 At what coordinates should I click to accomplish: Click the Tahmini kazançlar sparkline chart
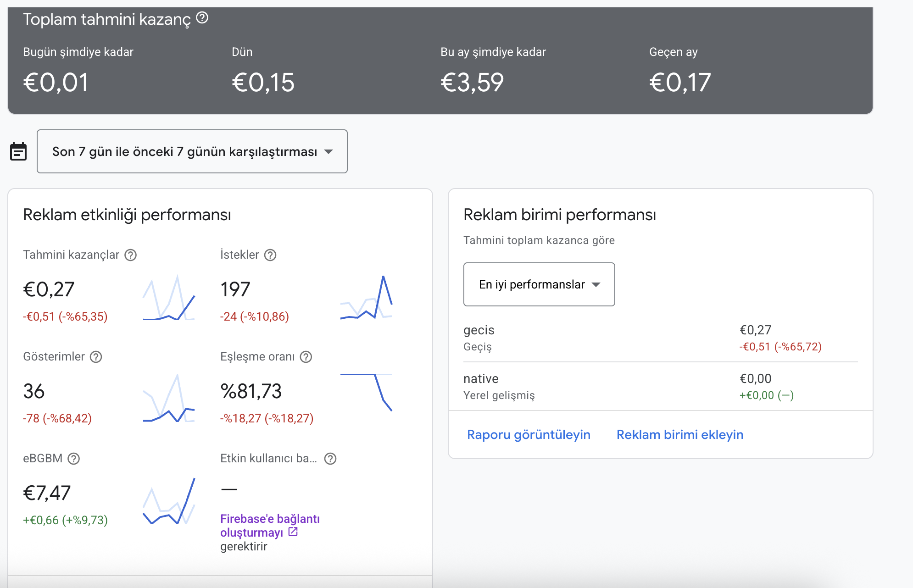point(169,297)
